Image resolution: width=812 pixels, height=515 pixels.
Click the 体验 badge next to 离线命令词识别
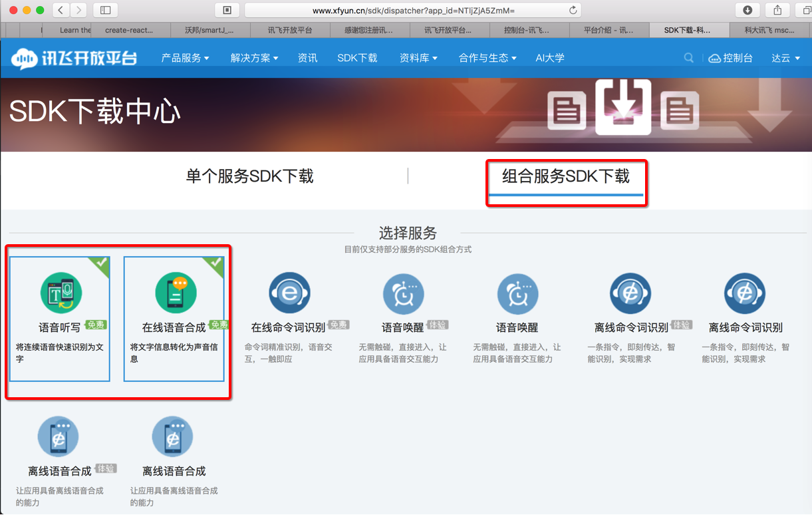(681, 325)
